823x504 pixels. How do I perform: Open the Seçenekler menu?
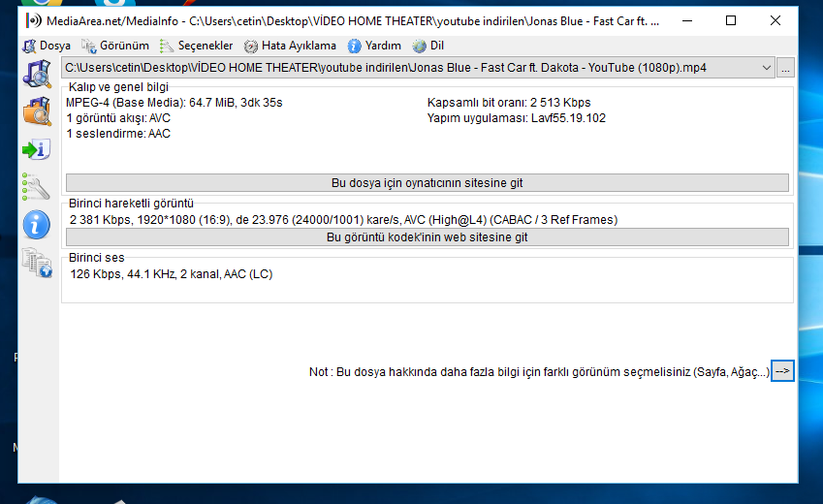coord(197,46)
